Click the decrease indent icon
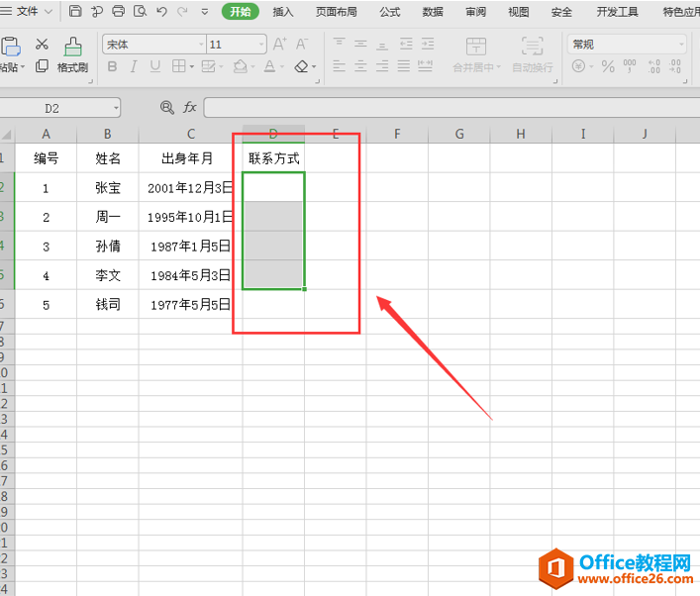 (406, 44)
